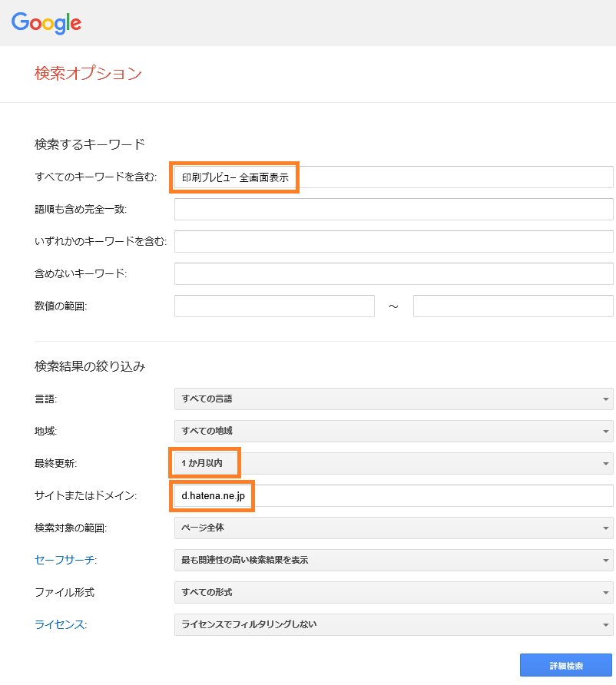The height and width of the screenshot is (685, 616).
Task: Click the すべてのキーワードを含む input field
Action: (x=393, y=177)
